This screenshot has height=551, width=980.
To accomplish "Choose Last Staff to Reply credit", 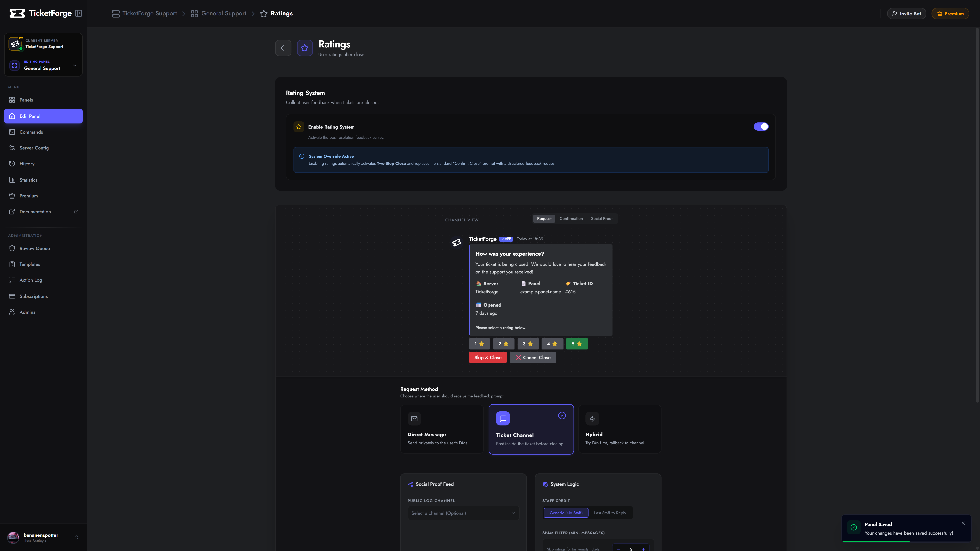I will (610, 513).
